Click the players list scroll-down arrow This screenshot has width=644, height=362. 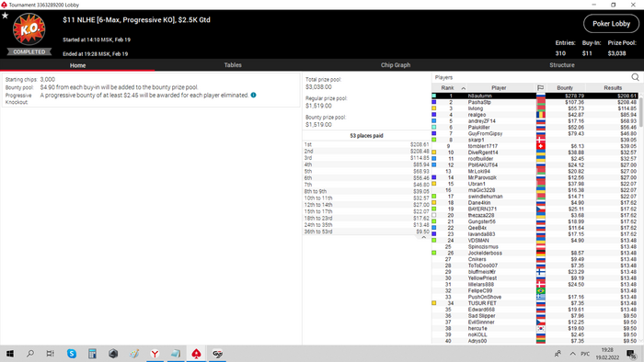click(x=641, y=342)
